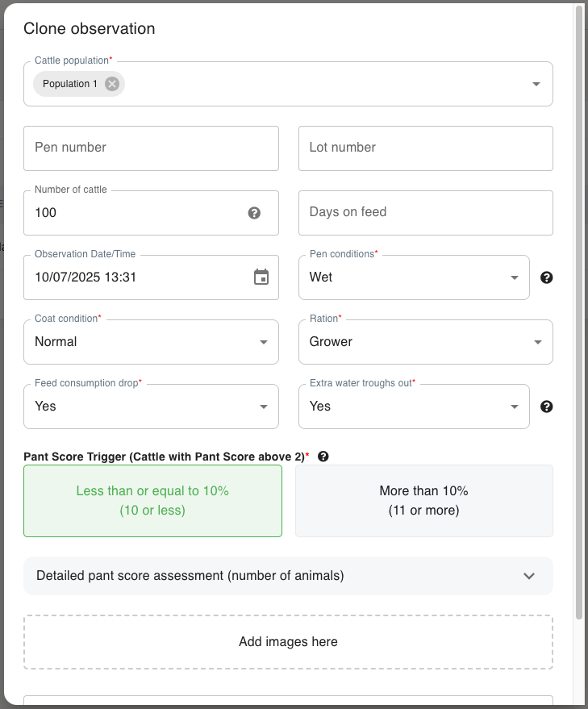
Task: Click the dialog's vertical scrollbar
Action: (578, 323)
